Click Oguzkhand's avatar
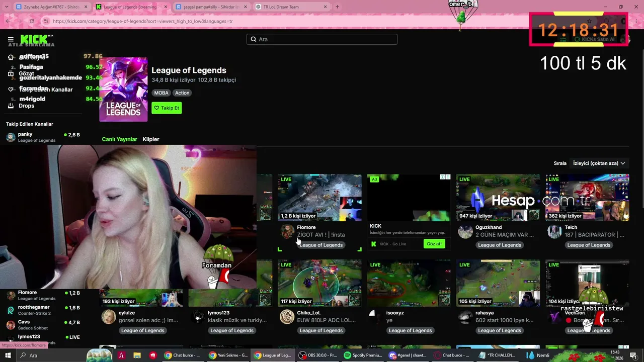Image resolution: width=644 pixels, height=362 pixels. click(x=466, y=232)
